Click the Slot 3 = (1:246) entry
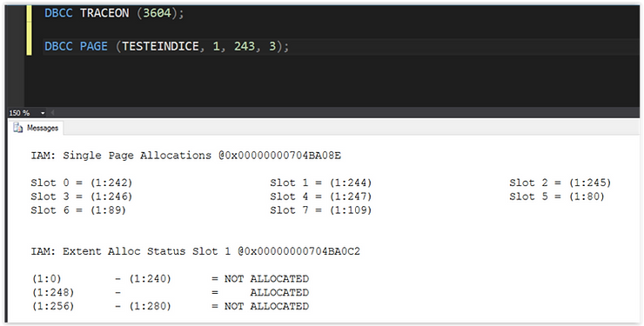Image resolution: width=644 pixels, height=326 pixels. pyautogui.click(x=81, y=196)
